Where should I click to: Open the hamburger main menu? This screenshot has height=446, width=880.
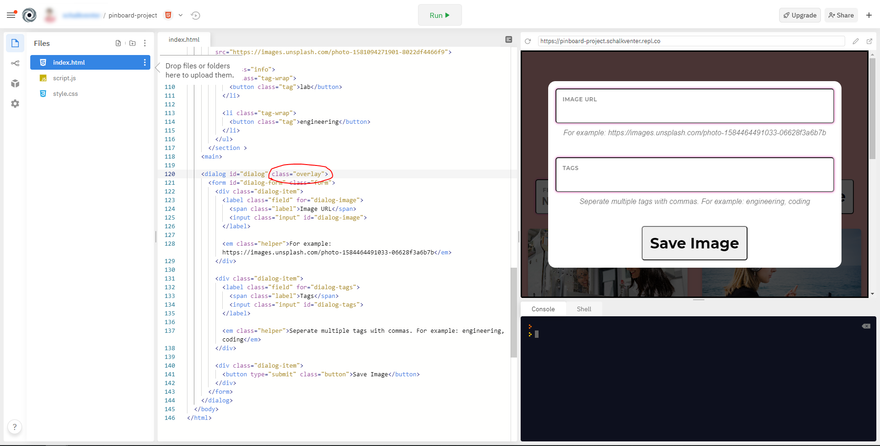[x=11, y=15]
